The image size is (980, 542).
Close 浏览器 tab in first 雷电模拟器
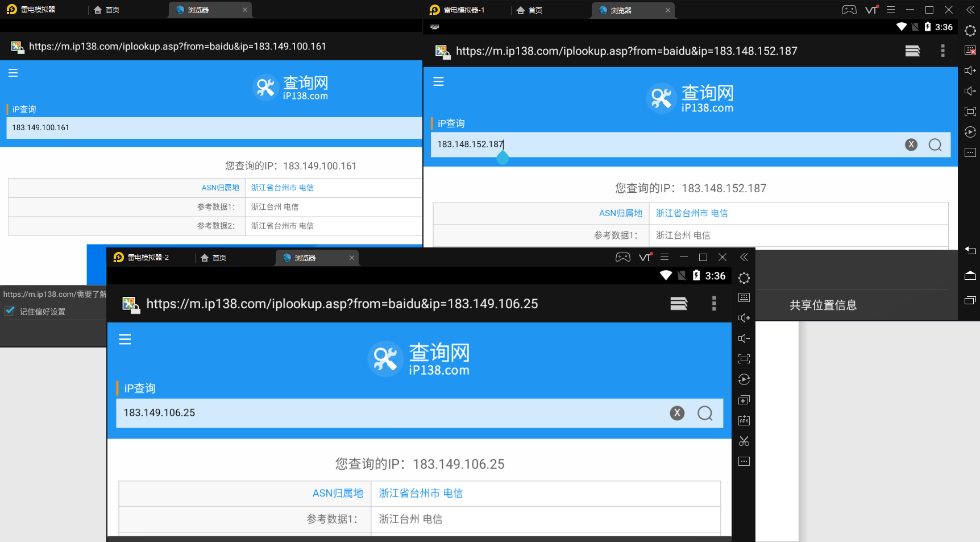point(245,10)
